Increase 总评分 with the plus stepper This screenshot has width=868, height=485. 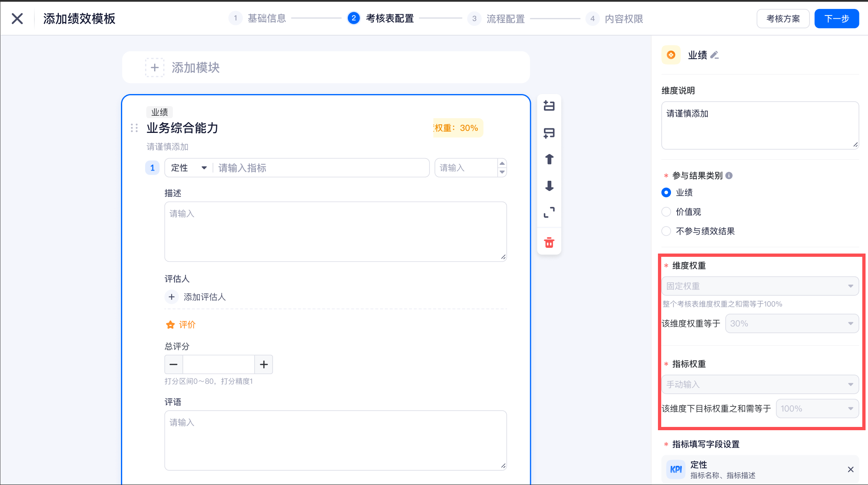click(264, 364)
